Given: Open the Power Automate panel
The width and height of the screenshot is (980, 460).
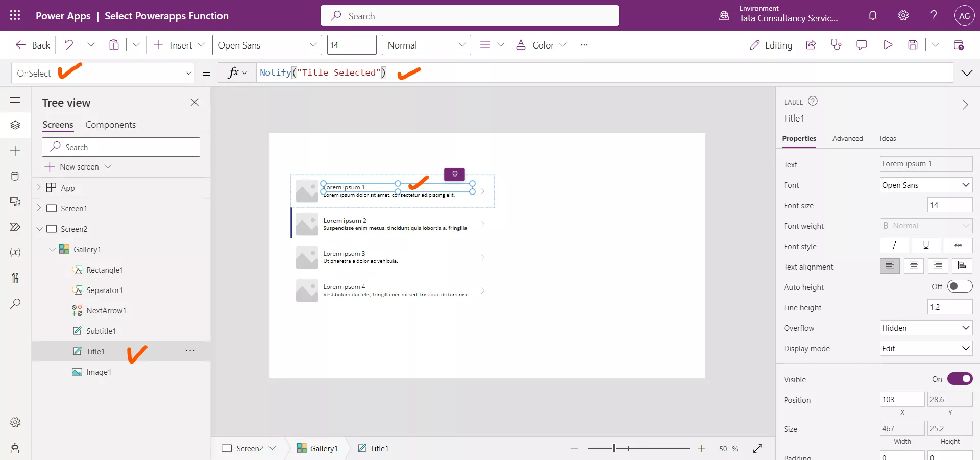Looking at the screenshot, I should point(15,228).
